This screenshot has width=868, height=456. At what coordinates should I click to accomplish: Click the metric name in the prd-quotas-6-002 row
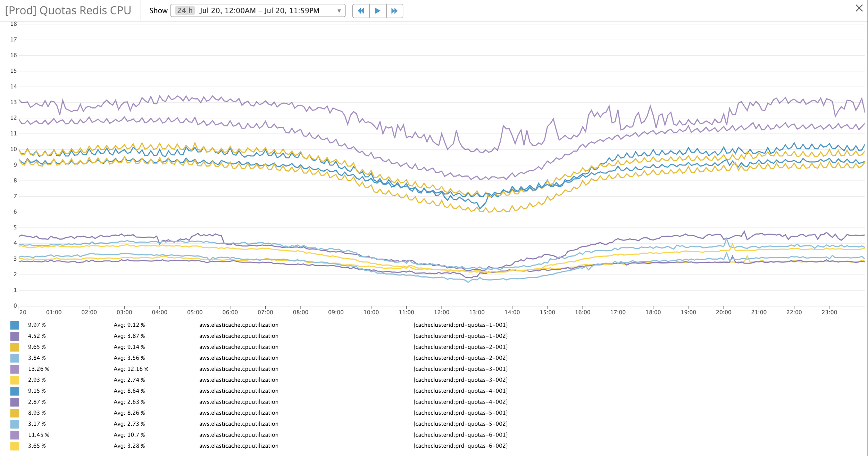click(239, 446)
